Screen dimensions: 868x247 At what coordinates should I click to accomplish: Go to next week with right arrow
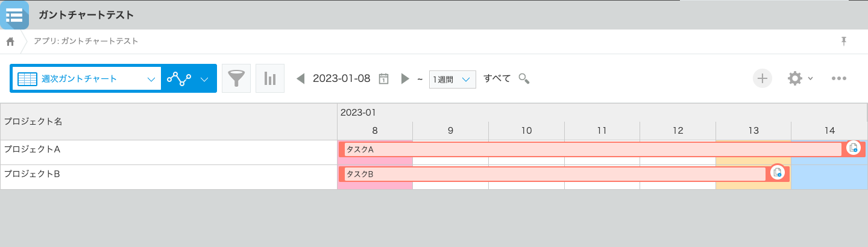click(x=405, y=79)
